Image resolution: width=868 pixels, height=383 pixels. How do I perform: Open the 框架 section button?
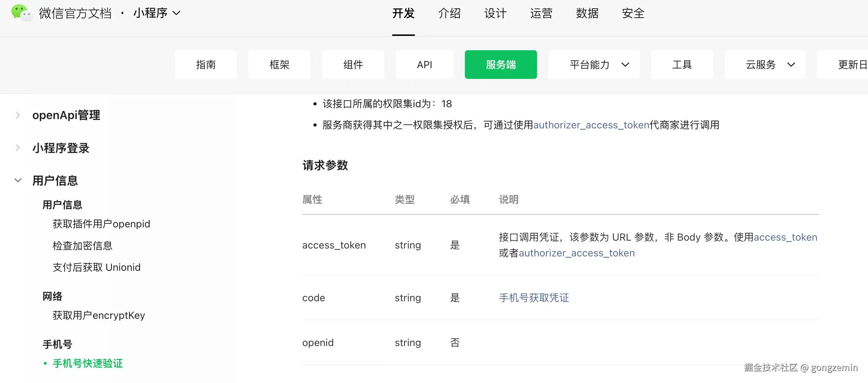(x=279, y=65)
